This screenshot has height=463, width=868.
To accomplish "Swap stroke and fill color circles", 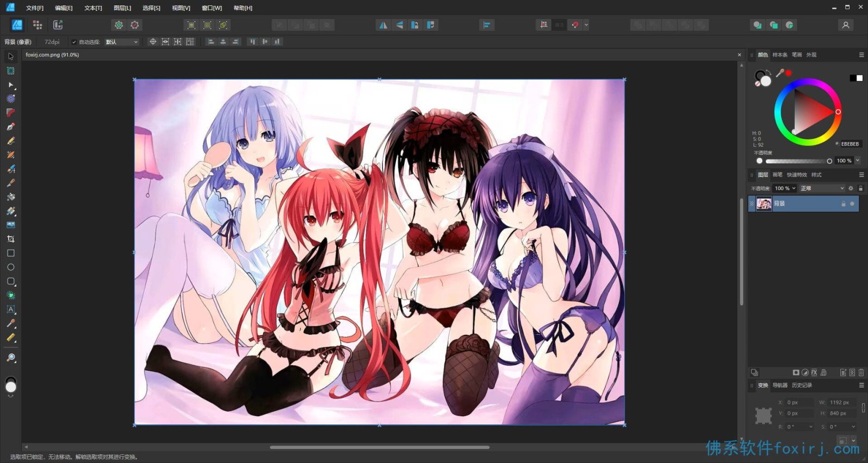I will tap(769, 72).
